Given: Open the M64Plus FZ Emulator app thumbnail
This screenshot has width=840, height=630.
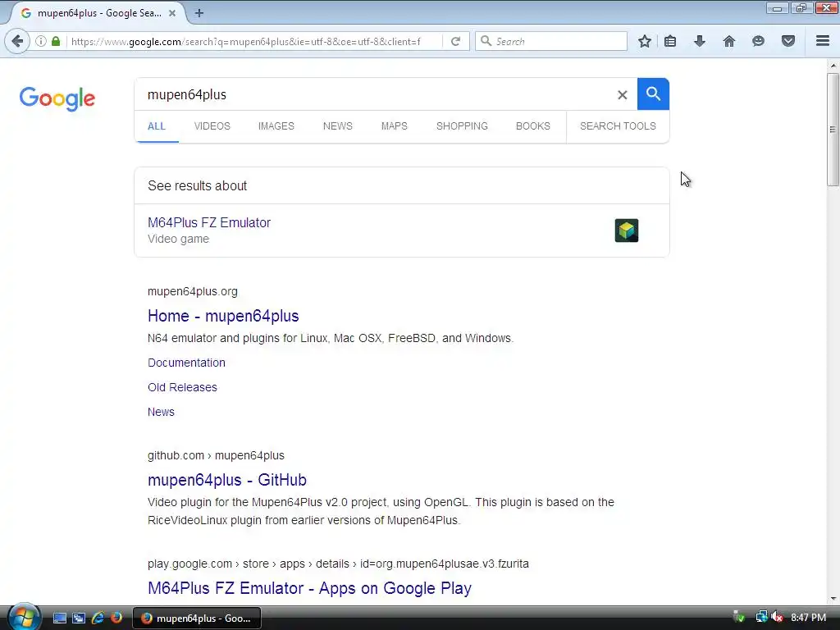Looking at the screenshot, I should click(x=626, y=231).
